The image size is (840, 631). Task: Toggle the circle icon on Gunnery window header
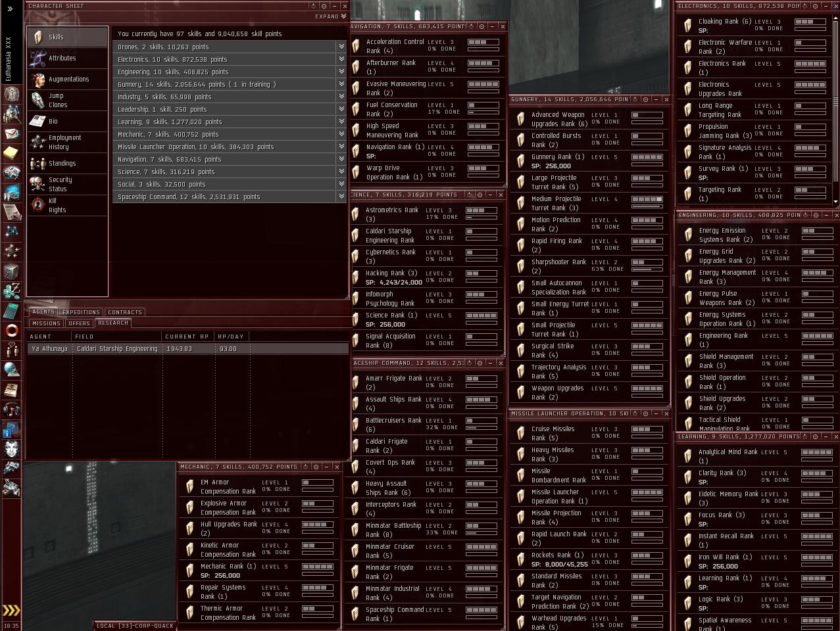[x=645, y=99]
